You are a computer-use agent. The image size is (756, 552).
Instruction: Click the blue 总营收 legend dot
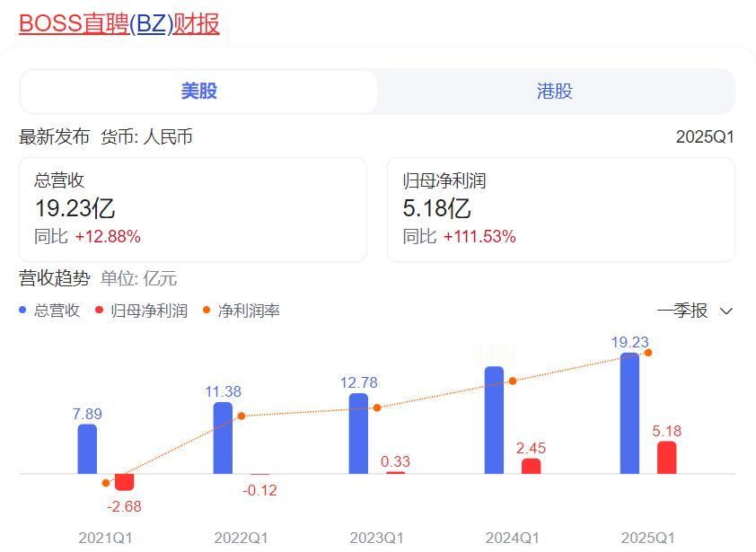[22, 310]
